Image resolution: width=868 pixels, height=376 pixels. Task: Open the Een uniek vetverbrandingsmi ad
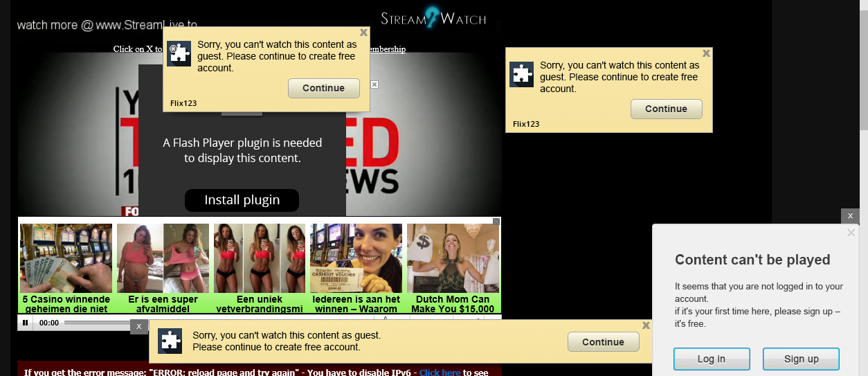(x=260, y=269)
